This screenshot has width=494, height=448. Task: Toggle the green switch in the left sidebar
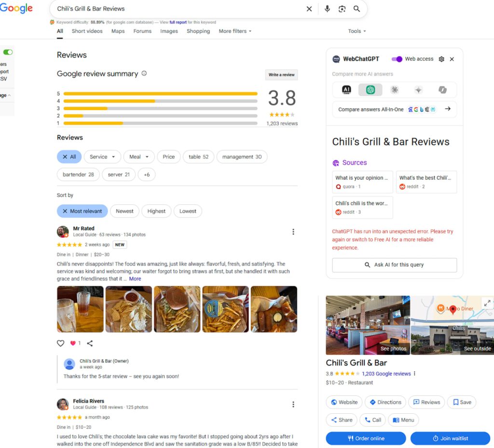coord(8,52)
